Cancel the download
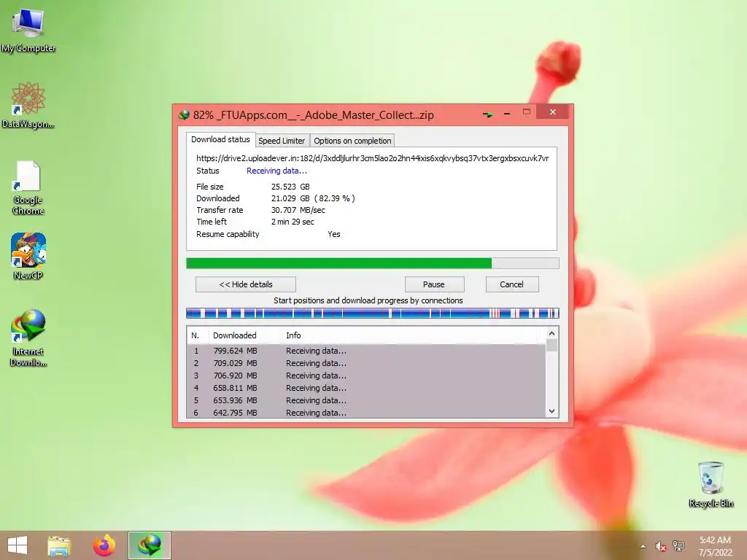The height and width of the screenshot is (560, 747). [511, 284]
